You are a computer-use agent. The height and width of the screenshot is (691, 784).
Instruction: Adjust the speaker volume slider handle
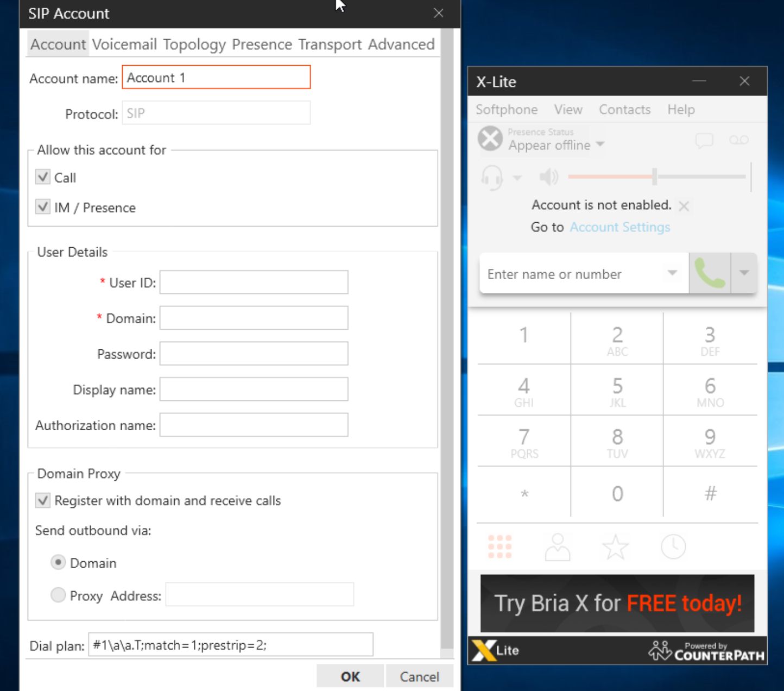tap(655, 177)
